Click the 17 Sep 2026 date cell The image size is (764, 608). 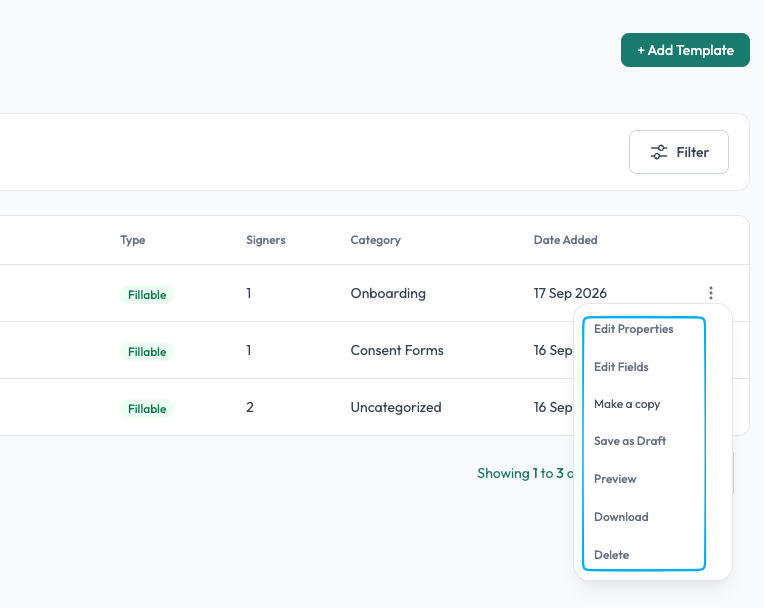(x=570, y=293)
